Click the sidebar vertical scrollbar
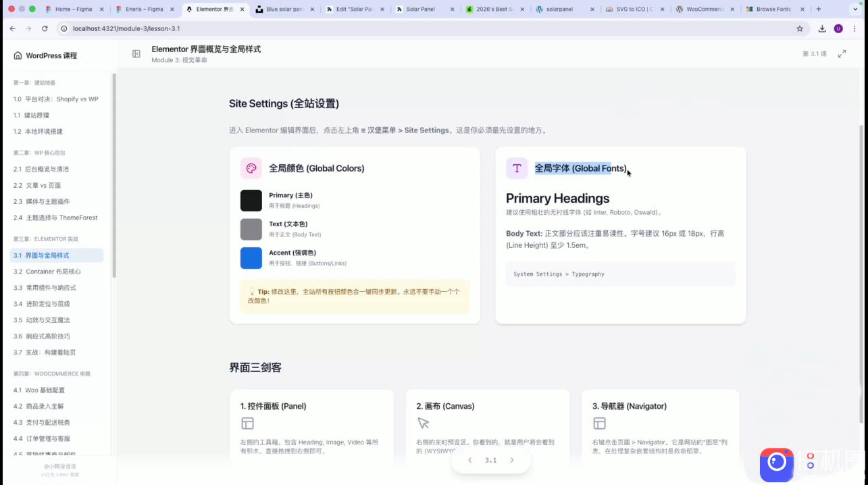This screenshot has height=485, width=868. pos(114,176)
